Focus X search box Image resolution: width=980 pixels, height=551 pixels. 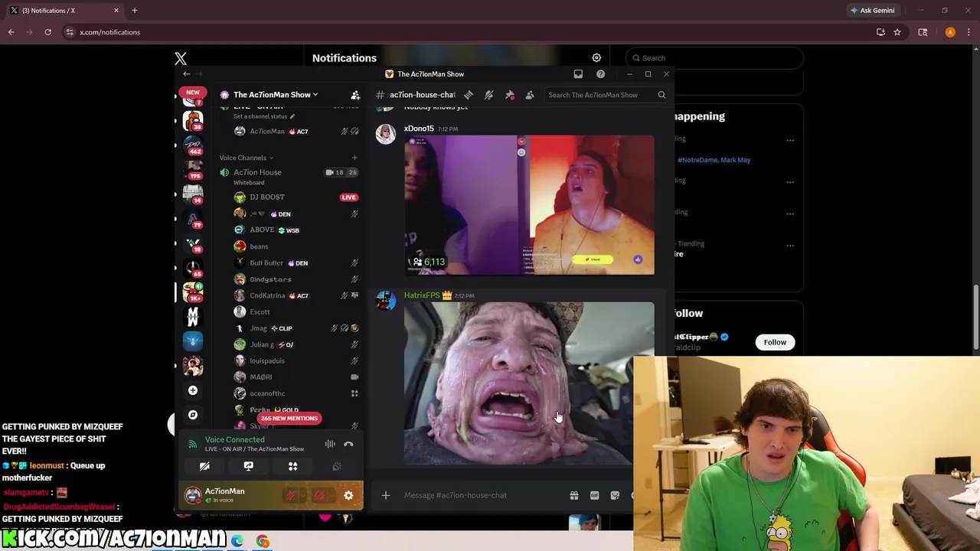[714, 58]
